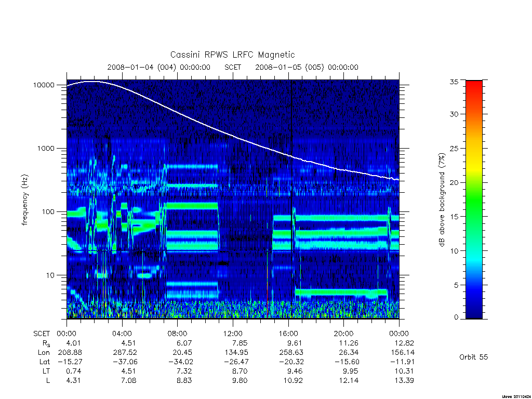Click the 'Orbit 55' label
This screenshot has height=399, width=532.
click(x=474, y=357)
